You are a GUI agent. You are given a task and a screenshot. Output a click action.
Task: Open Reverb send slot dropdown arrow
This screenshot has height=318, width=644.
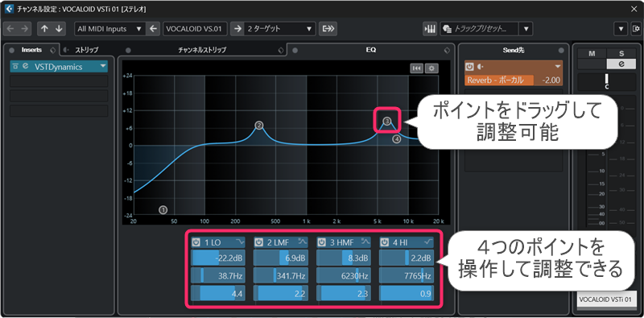(x=558, y=66)
